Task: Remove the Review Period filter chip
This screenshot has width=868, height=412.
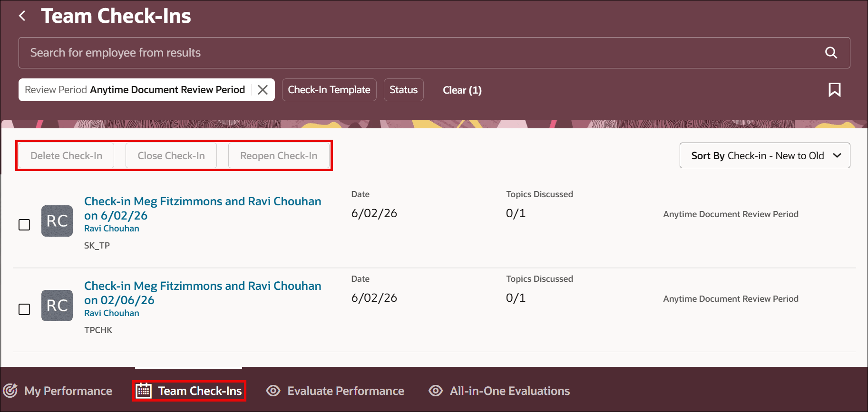Action: click(x=263, y=90)
